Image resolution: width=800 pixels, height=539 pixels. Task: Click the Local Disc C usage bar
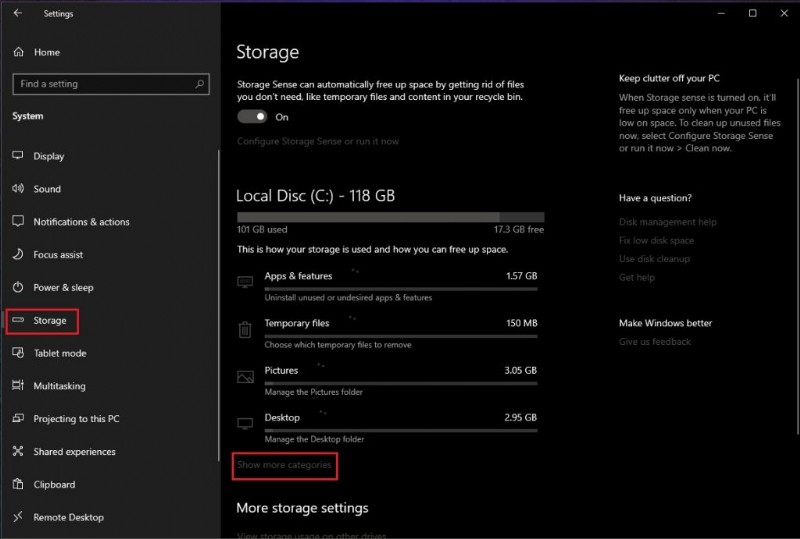pyautogui.click(x=390, y=217)
